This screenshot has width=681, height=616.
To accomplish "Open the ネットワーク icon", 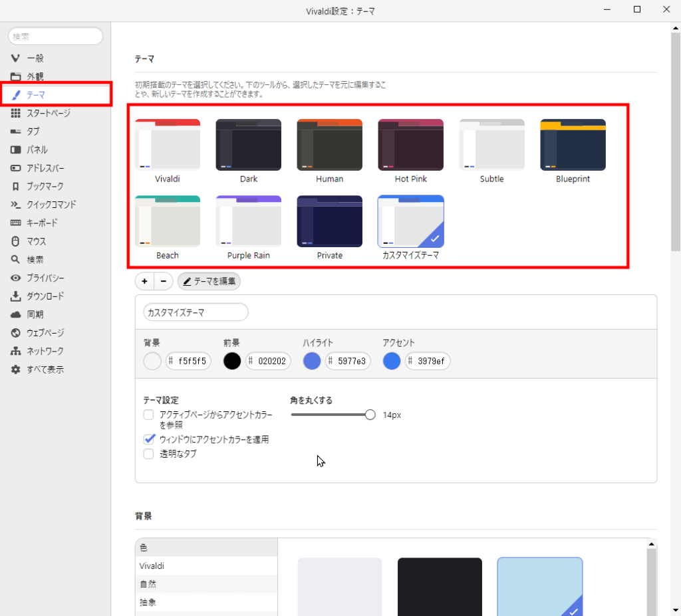I will (16, 352).
